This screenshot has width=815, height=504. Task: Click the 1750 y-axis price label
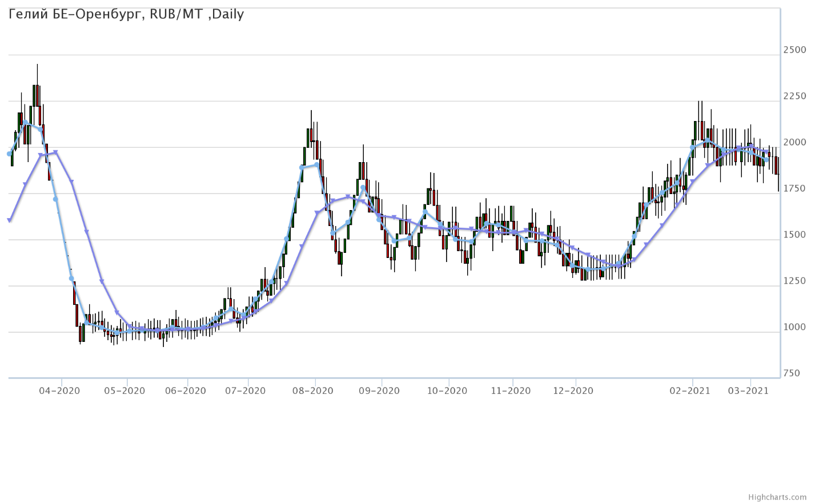pos(795,188)
